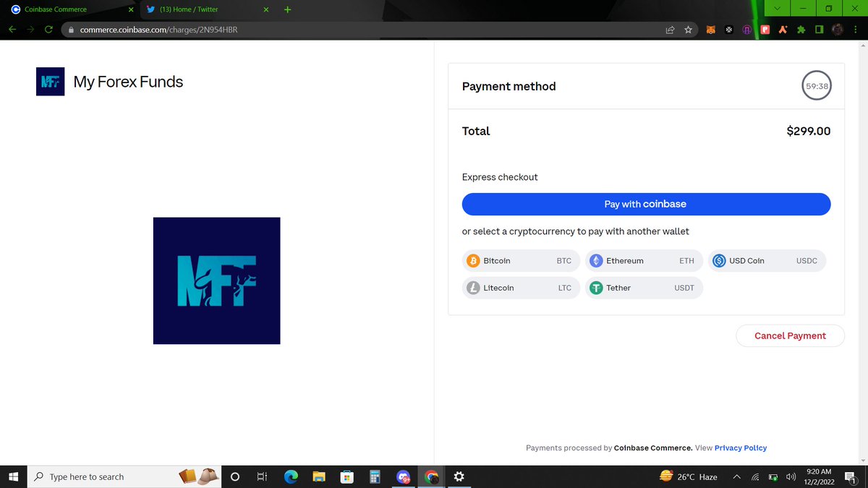This screenshot has height=488, width=868.
Task: Click the 59:38 countdown timer circle
Action: [x=817, y=86]
